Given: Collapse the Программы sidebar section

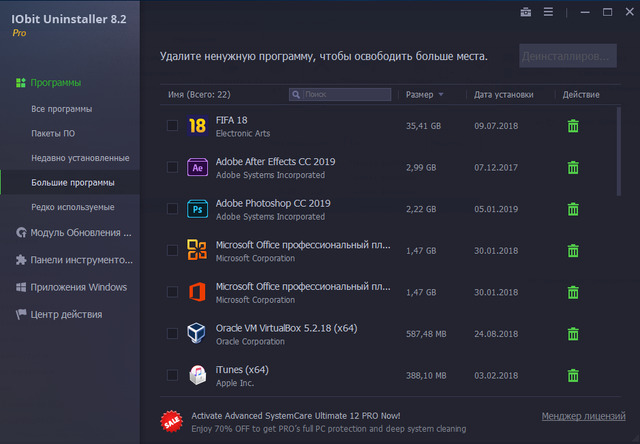Looking at the screenshot, I should point(56,83).
